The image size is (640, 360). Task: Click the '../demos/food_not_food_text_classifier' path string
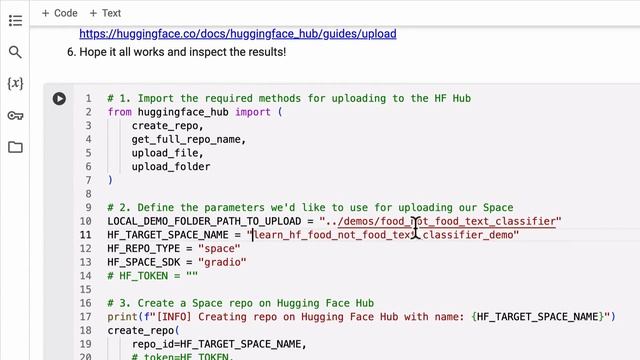click(x=440, y=221)
